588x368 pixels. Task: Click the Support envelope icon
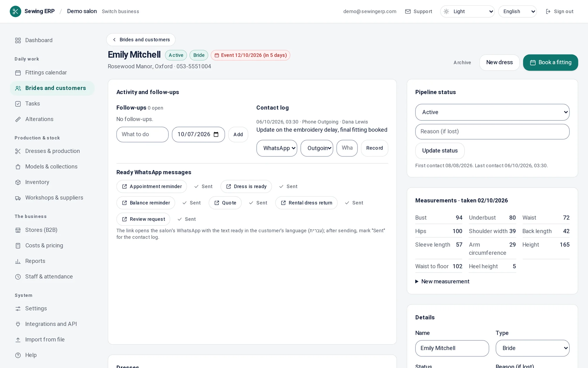click(x=408, y=11)
